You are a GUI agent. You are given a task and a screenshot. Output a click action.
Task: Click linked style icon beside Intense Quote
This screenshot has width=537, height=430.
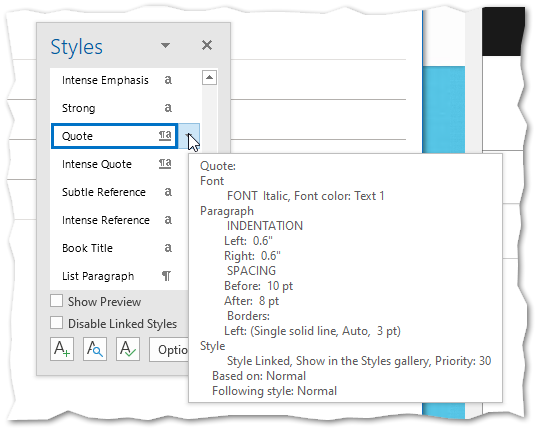point(165,164)
